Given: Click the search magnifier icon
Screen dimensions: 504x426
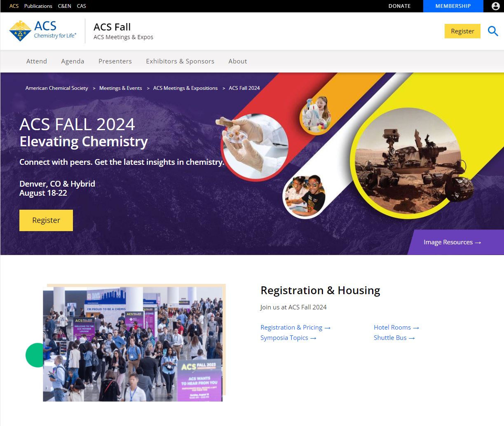Looking at the screenshot, I should click(493, 31).
